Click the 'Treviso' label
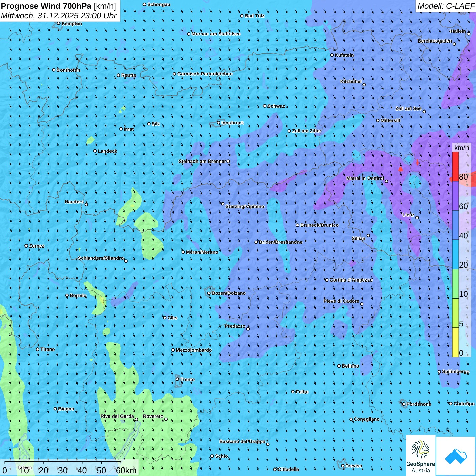The image size is (476, 476). coord(354,466)
